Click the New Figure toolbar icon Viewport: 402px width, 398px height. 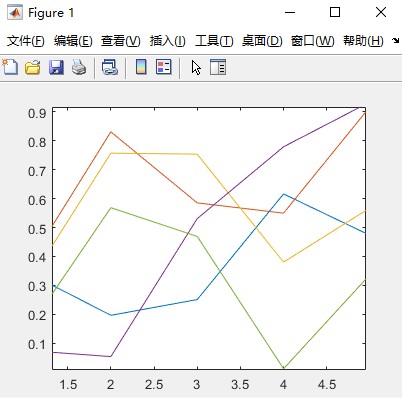coord(10,67)
